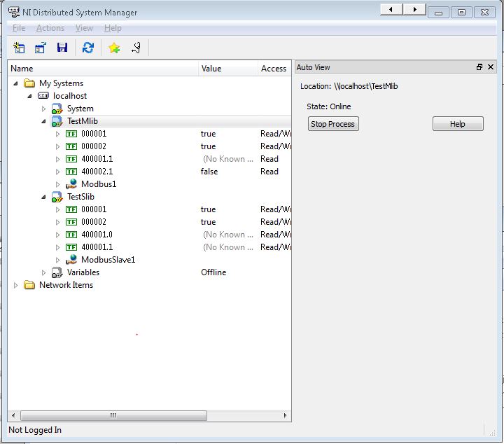Select TestSlib variable 000001 name

(x=94, y=209)
